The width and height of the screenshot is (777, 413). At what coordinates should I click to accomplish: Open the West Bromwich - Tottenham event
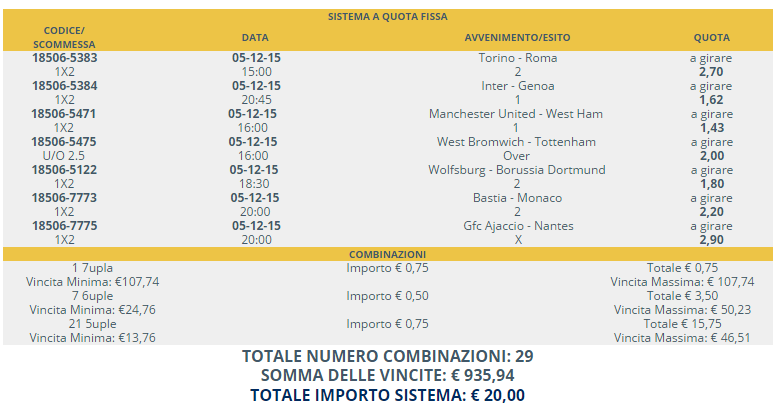(x=517, y=142)
